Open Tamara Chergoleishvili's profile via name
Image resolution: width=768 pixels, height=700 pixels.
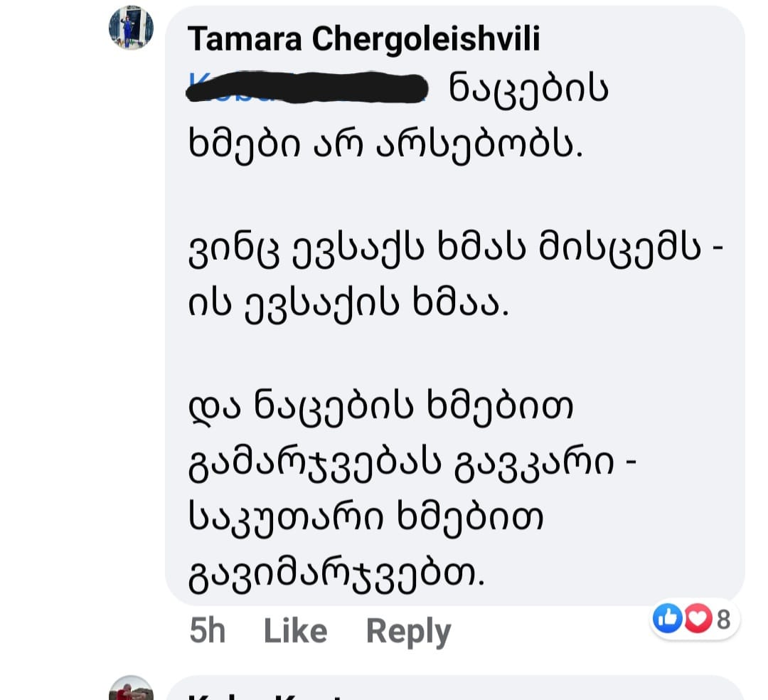(363, 39)
